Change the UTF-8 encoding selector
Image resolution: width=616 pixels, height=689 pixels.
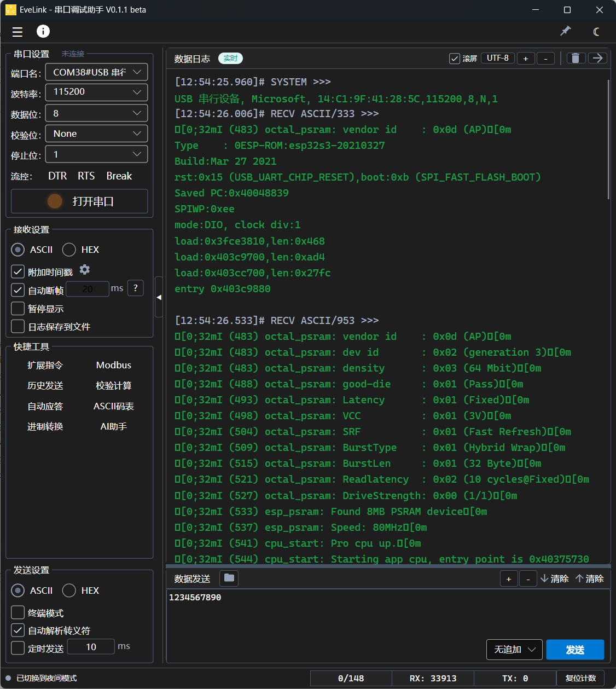[498, 58]
